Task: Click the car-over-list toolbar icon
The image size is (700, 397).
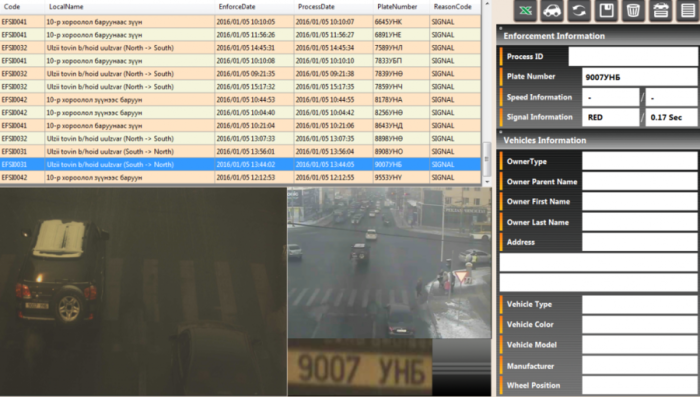Action: pyautogui.click(x=661, y=10)
